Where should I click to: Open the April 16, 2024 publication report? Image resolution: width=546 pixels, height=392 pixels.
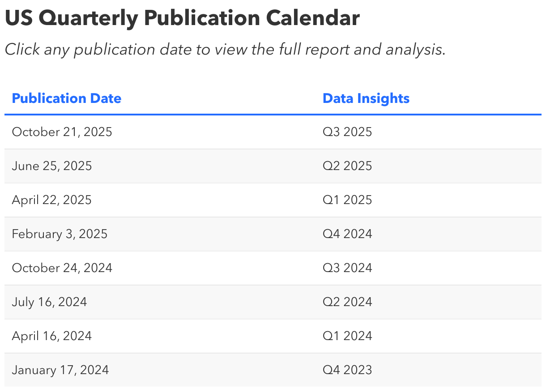click(51, 336)
